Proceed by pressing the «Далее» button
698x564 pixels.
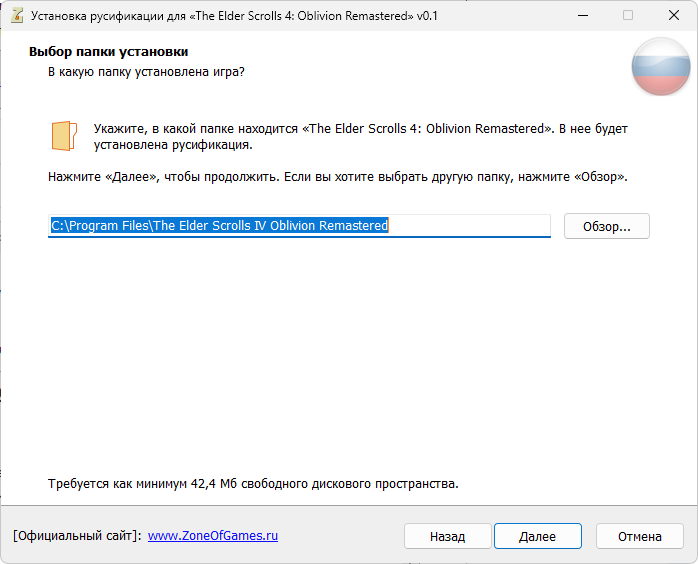click(x=537, y=536)
